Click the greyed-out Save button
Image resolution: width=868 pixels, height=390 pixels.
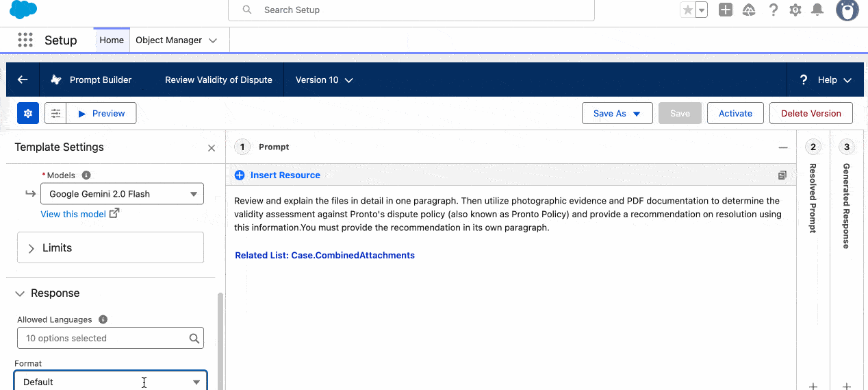point(680,113)
